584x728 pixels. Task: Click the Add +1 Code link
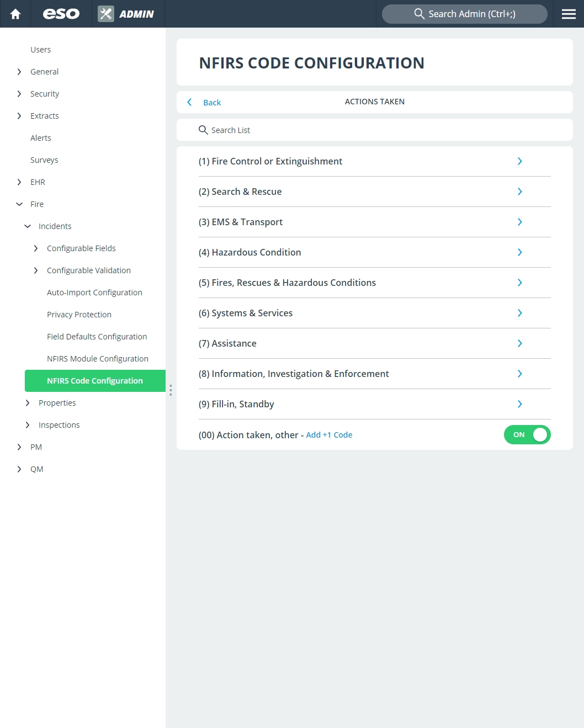click(329, 435)
